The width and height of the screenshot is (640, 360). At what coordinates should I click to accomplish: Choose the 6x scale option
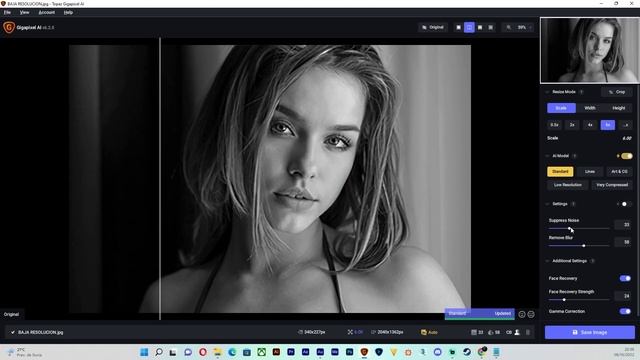tap(608, 125)
